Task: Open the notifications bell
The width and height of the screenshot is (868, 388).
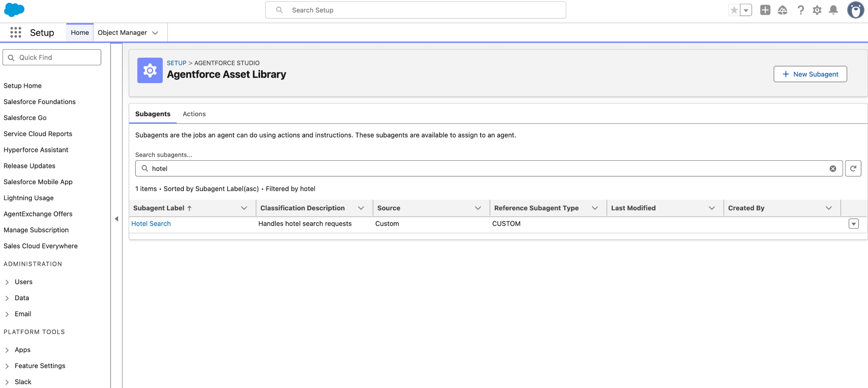Action: tap(833, 10)
